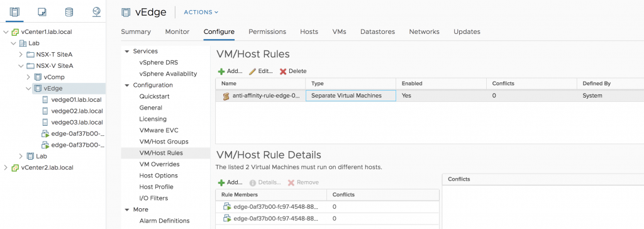The width and height of the screenshot is (644, 229).
Task: Open the ACTIONS dropdown menu
Action: click(201, 13)
